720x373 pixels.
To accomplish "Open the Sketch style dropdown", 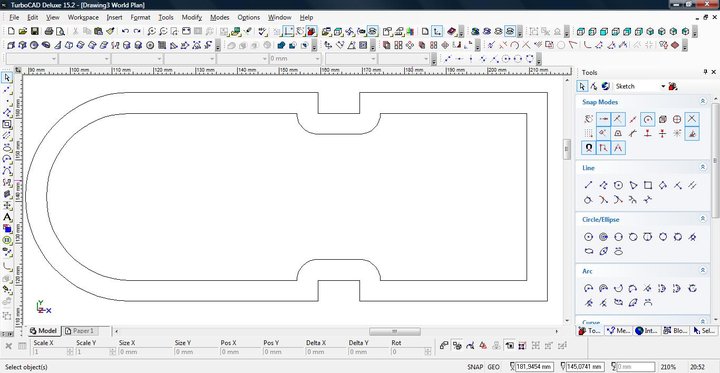I will 641,86.
